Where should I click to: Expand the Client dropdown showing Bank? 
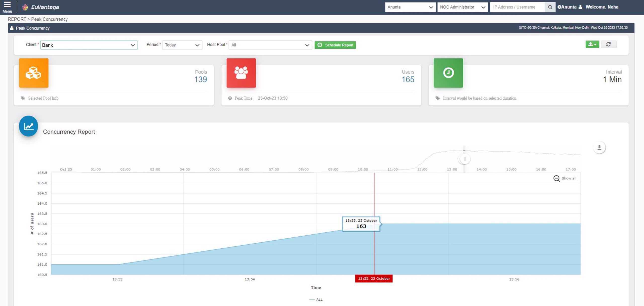click(89, 45)
